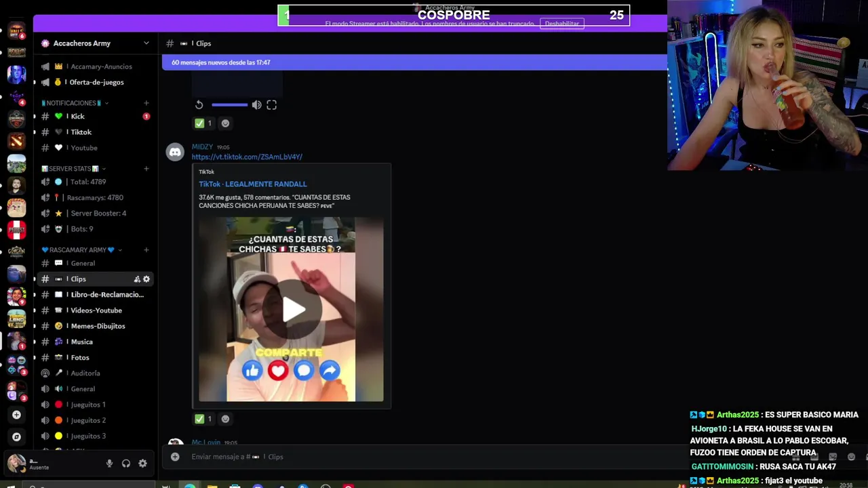
Task: Click the MIDZY username
Action: (202, 146)
